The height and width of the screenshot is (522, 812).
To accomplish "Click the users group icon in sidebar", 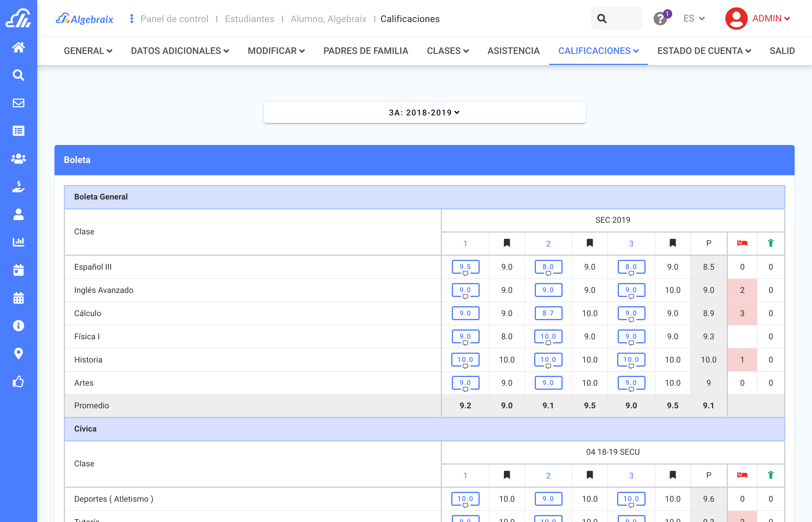I will (18, 159).
